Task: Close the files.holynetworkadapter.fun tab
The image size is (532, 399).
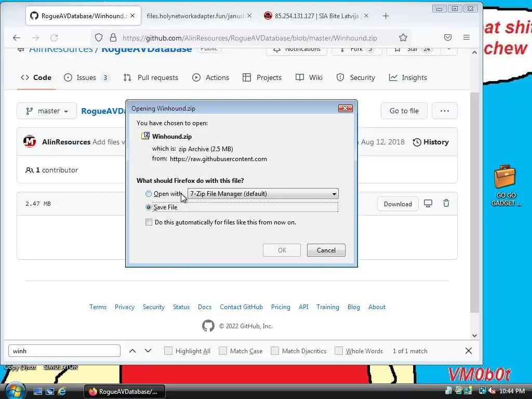Action: (x=249, y=16)
